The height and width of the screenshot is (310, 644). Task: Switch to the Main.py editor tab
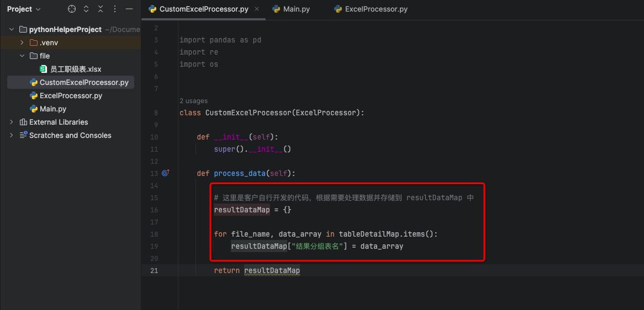(x=291, y=9)
